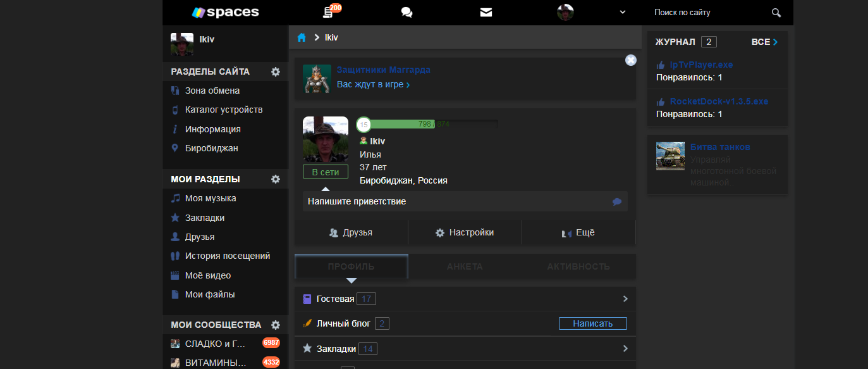Open Зона обмена section

[225, 91]
